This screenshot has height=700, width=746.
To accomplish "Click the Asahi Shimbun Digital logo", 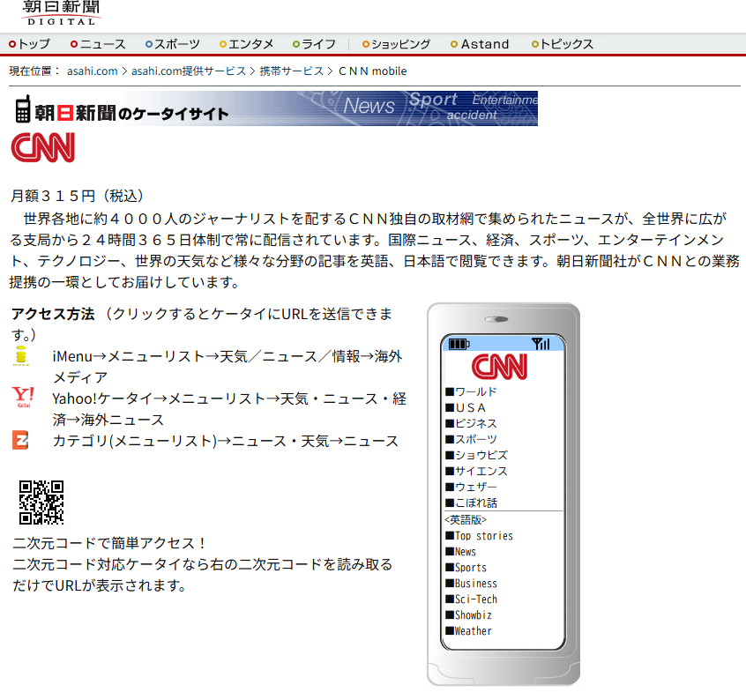I will [x=61, y=13].
